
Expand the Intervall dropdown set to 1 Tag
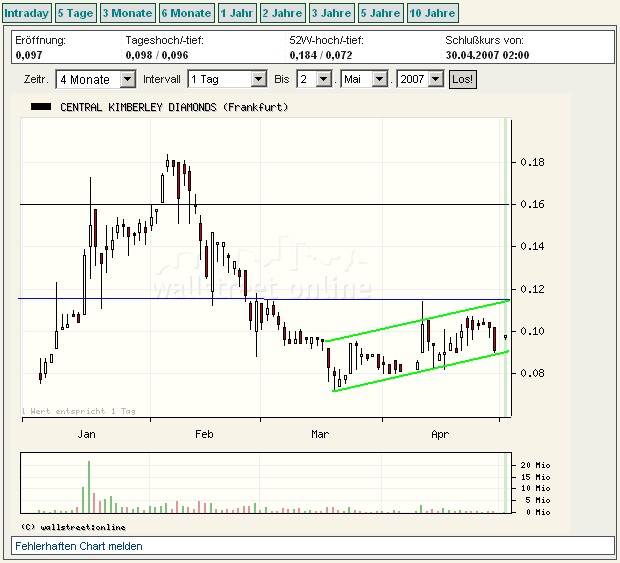pos(227,78)
